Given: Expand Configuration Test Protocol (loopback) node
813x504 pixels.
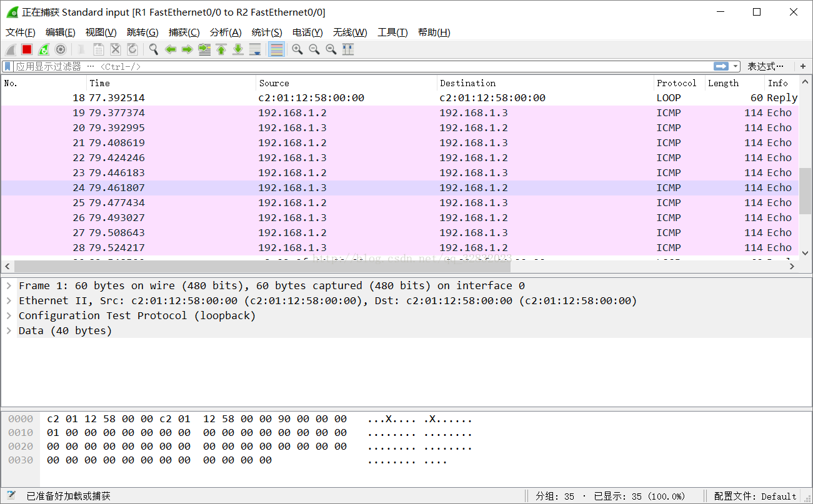Looking at the screenshot, I should click(9, 316).
